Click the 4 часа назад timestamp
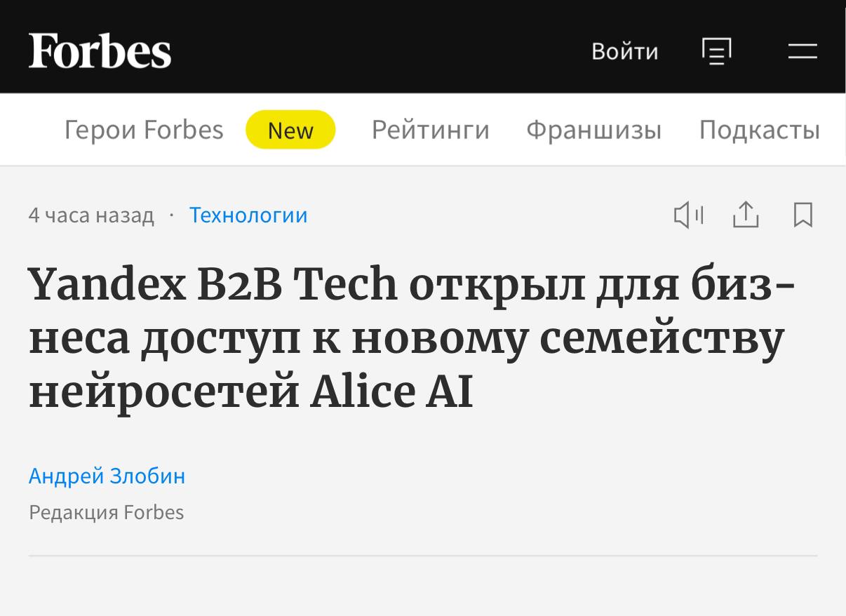The image size is (846, 616). click(90, 215)
